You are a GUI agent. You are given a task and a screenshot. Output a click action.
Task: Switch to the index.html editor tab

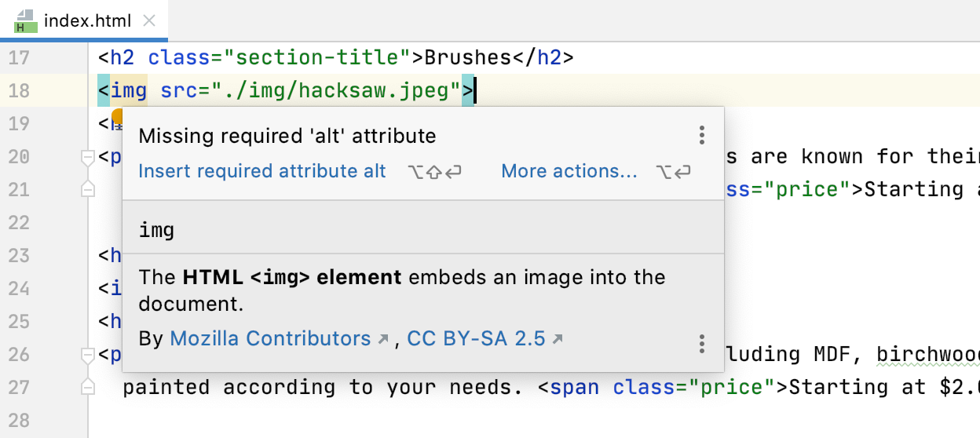point(86,21)
